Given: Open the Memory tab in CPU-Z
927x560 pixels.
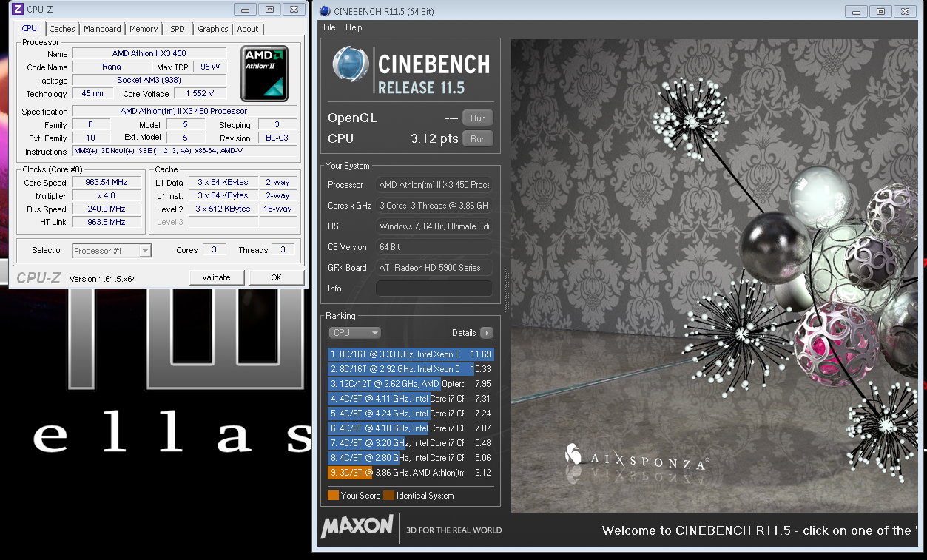Looking at the screenshot, I should click(x=144, y=29).
